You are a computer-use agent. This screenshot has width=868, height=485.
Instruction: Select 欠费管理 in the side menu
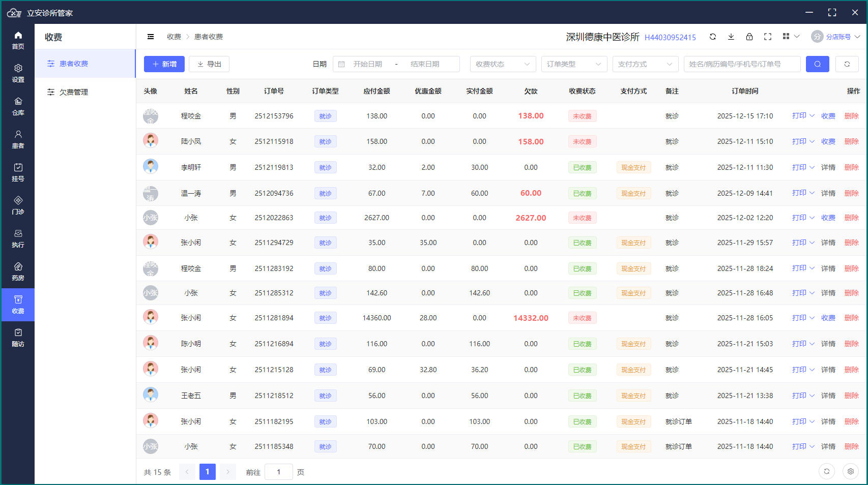85,92
